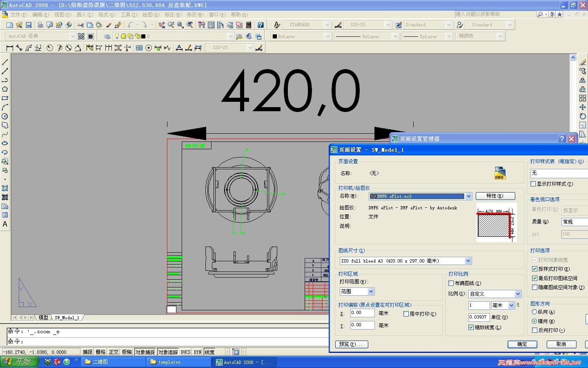Check the 隐藏图纸空间对象 checkbox
The width and height of the screenshot is (588, 368).
[x=535, y=287]
